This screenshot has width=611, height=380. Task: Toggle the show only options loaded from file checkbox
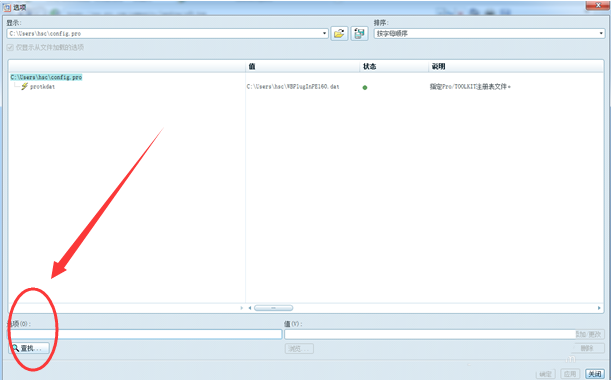pyautogui.click(x=10, y=48)
